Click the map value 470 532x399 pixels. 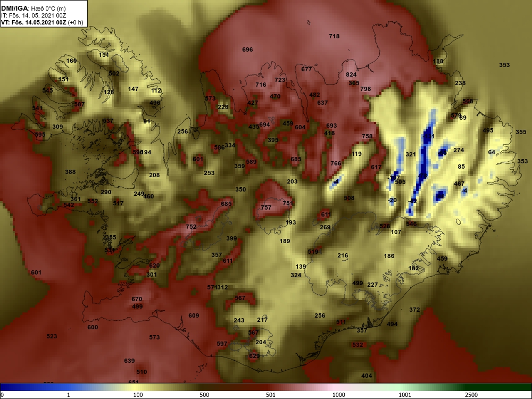click(275, 96)
